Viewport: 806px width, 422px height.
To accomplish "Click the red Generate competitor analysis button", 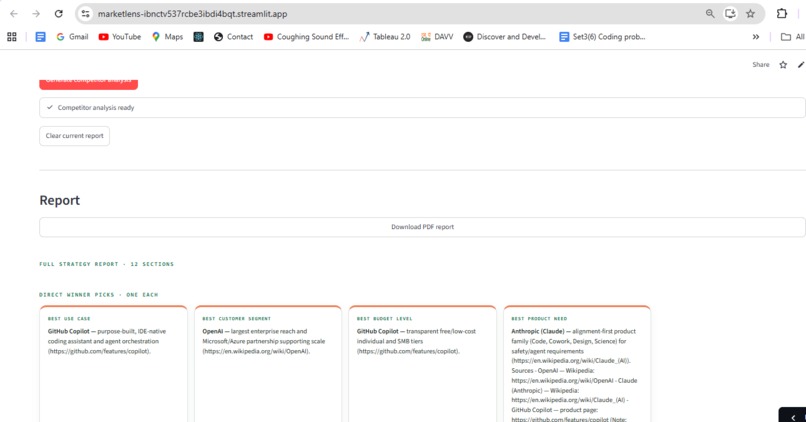I will point(88,83).
